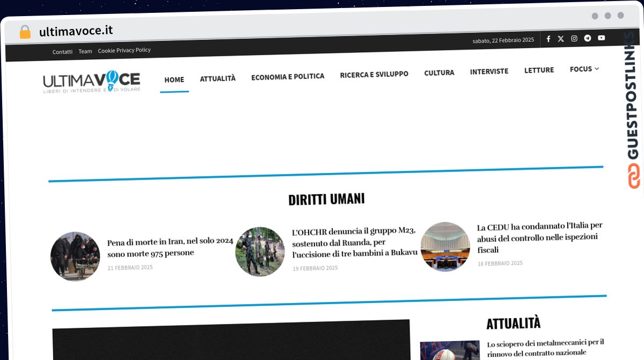The height and width of the screenshot is (360, 644).
Task: Open the Telegram social icon
Action: click(588, 38)
